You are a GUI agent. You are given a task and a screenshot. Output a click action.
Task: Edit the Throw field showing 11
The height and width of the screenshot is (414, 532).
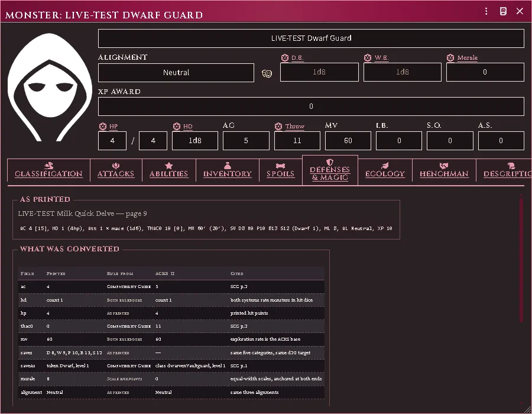click(297, 141)
